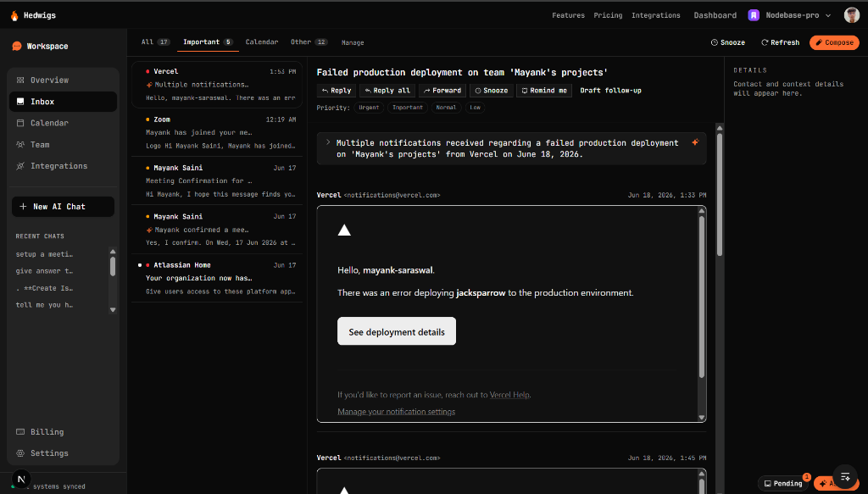Click Snooze in the email action row
Screen dimensions: 868x494
(x=491, y=91)
